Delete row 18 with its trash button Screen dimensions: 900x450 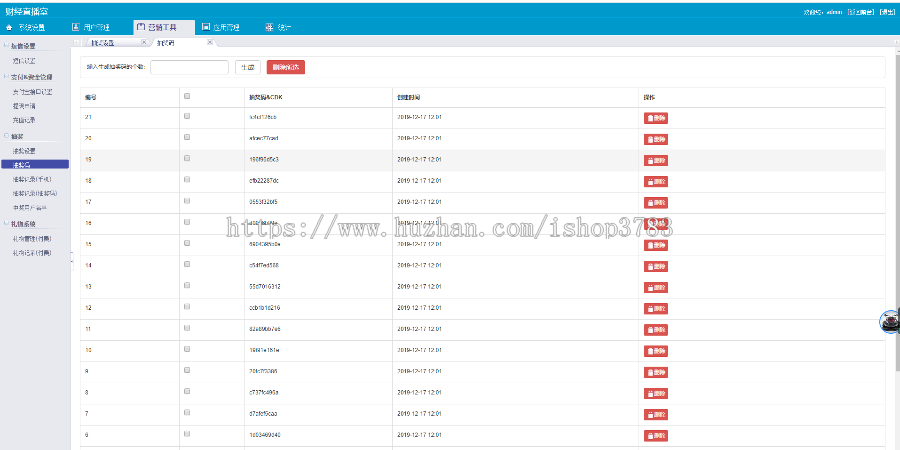(655, 182)
